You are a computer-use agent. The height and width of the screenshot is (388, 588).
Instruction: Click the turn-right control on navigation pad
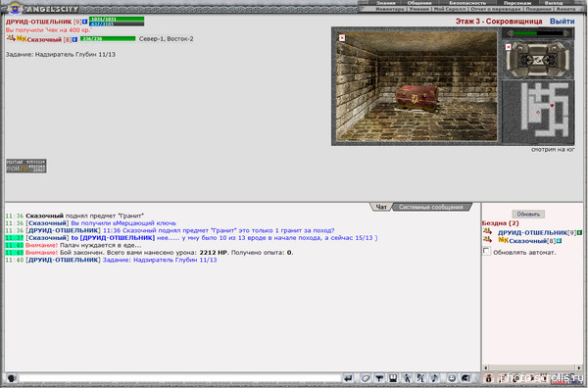pos(563,59)
